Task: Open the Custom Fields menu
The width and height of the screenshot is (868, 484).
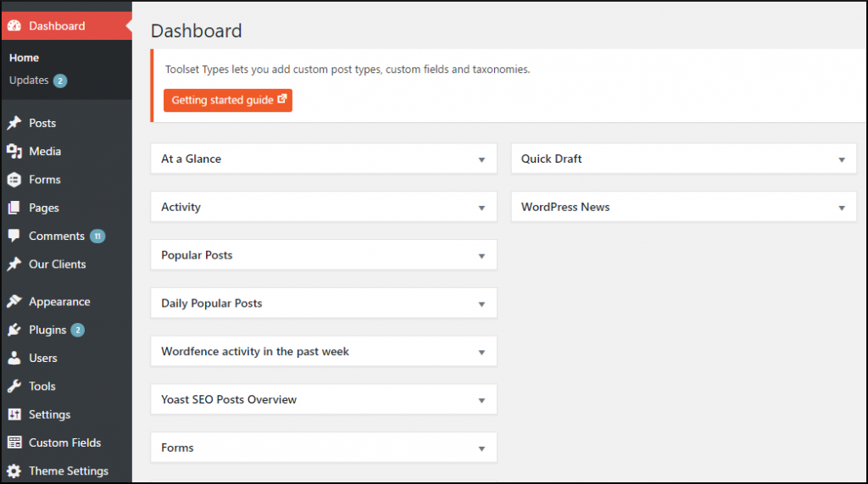Action: [64, 442]
